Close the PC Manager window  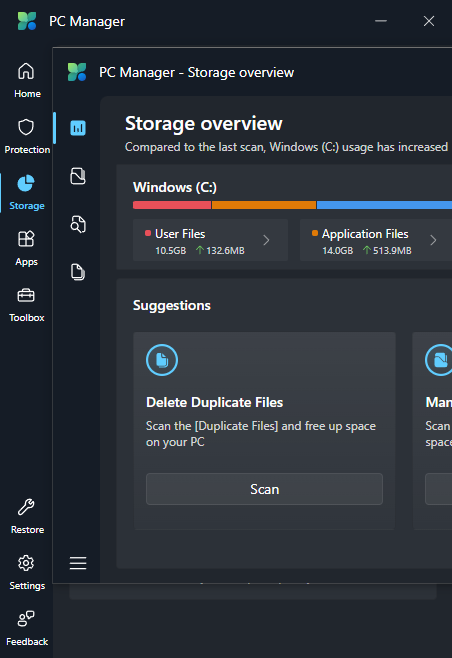coord(428,21)
